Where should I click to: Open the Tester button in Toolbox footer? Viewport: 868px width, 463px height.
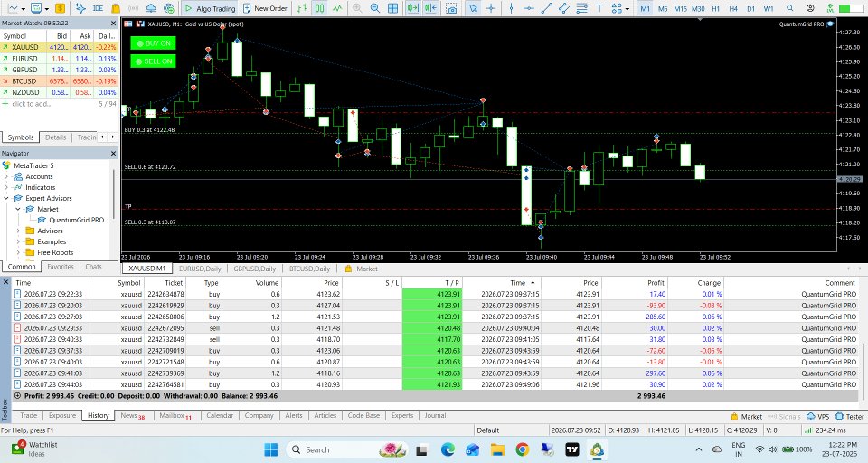[850, 417]
